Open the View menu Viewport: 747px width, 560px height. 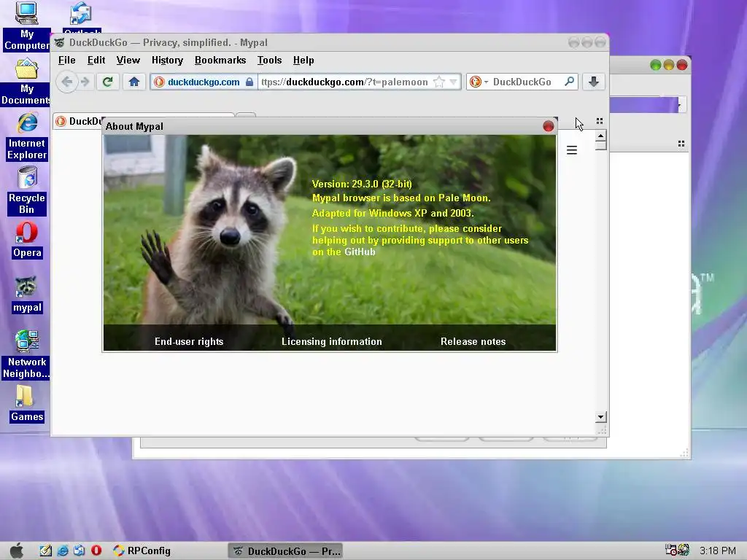click(128, 60)
